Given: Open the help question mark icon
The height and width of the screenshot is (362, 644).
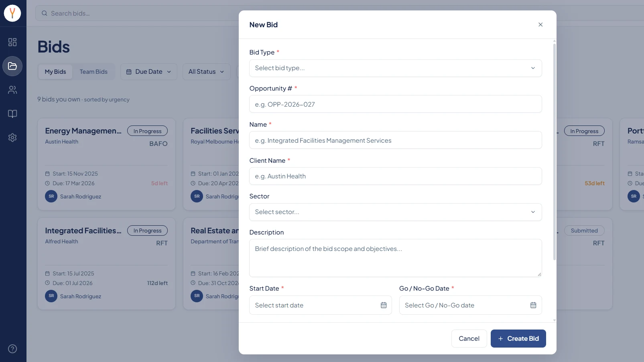Looking at the screenshot, I should [x=12, y=349].
